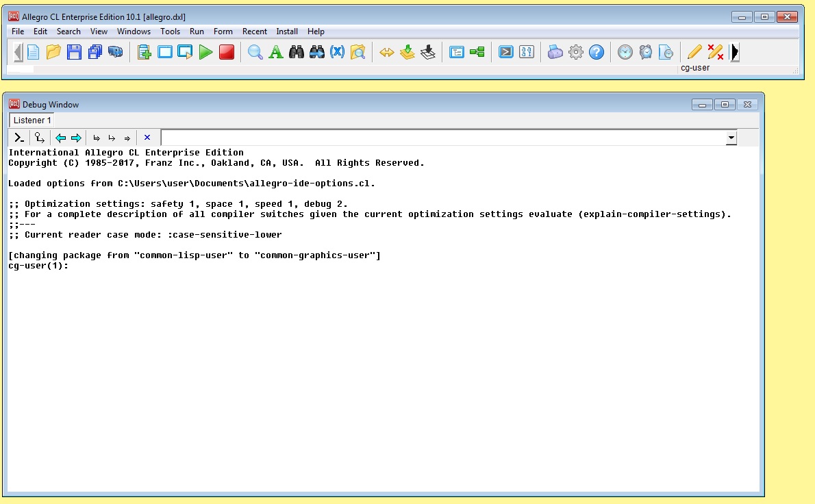Collapse toolbar using left gray arrow

coord(17,52)
